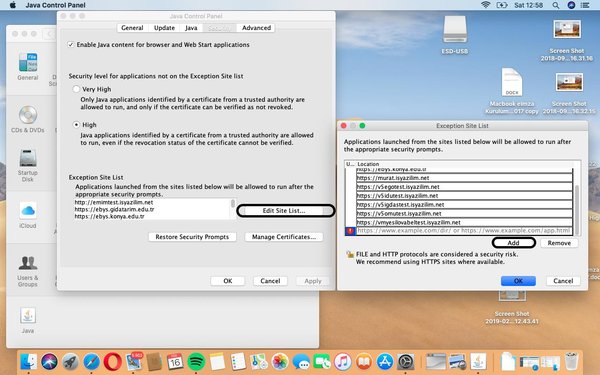Open iTunes music icon in dock
This screenshot has height=375, width=600.
coord(343,361)
